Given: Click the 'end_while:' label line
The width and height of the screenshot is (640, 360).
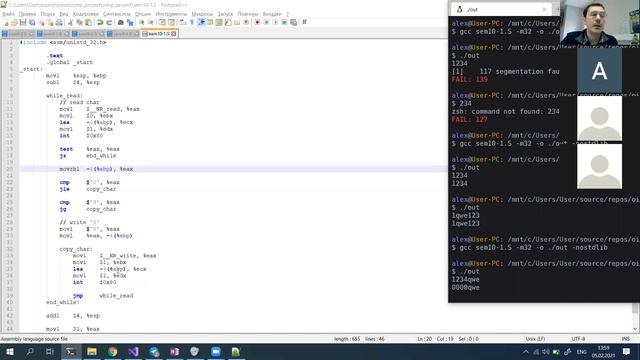Looking at the screenshot, I should click(x=62, y=302).
